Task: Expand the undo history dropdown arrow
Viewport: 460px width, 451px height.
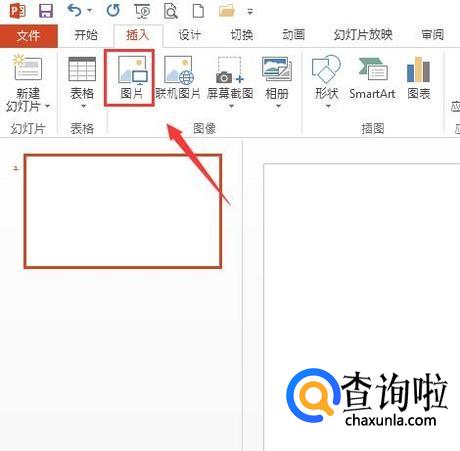Action: [89, 11]
